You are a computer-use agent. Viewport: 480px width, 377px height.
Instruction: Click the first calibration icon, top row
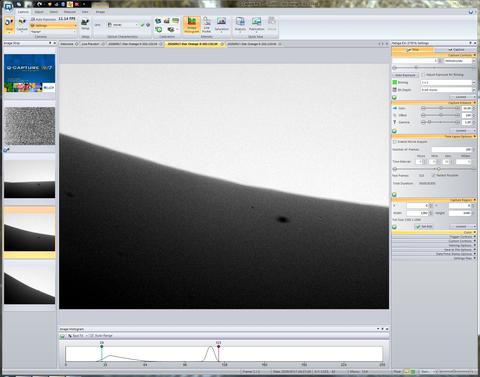click(158, 21)
